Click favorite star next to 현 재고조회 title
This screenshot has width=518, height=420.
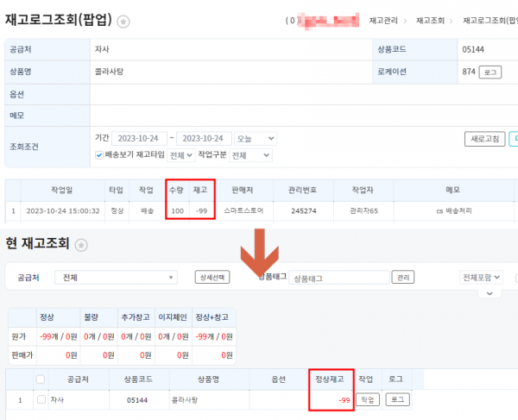click(x=82, y=245)
